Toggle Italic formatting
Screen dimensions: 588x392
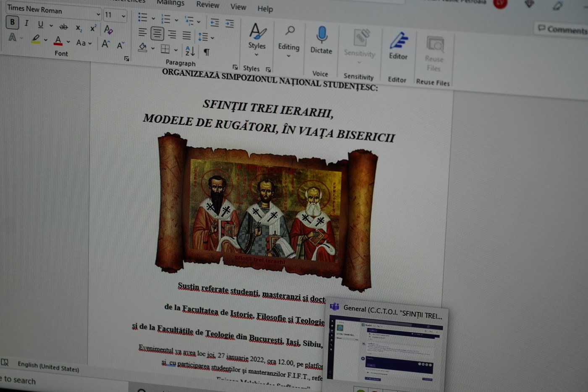coord(26,23)
